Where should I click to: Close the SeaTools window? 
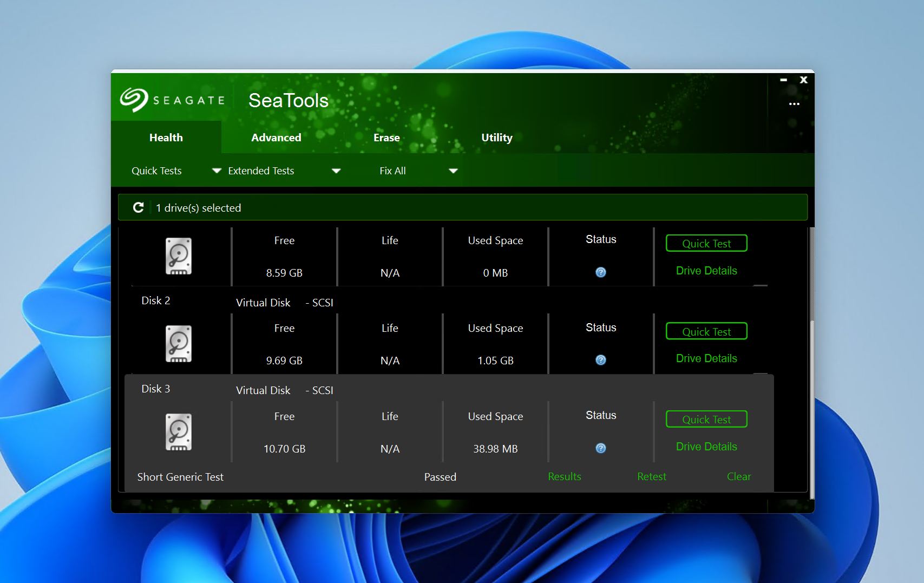pos(804,80)
